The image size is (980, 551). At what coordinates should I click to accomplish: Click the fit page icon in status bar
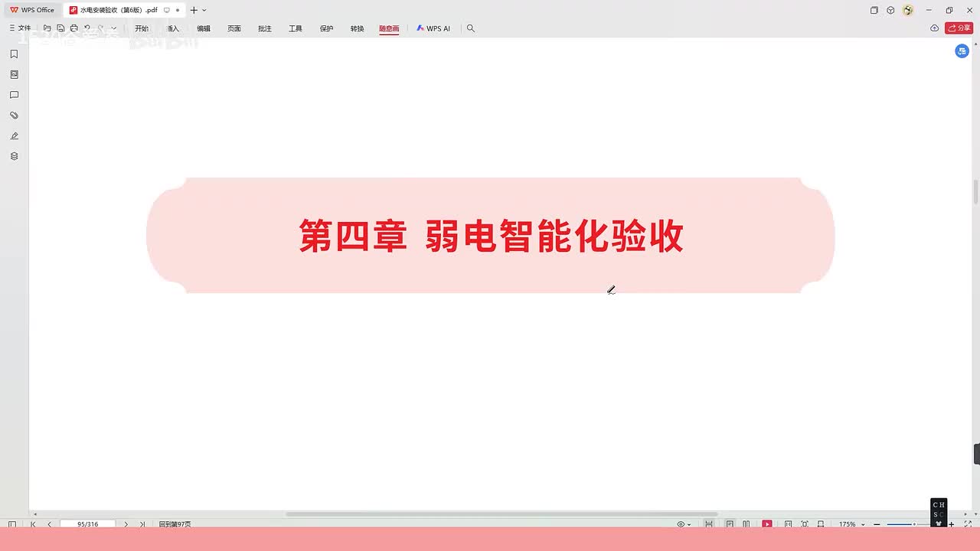(805, 524)
